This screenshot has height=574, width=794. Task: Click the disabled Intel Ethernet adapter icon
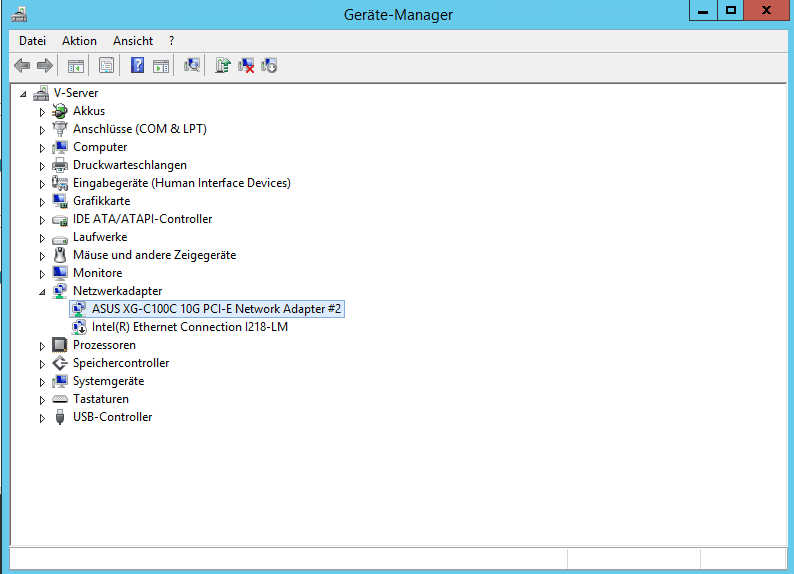[79, 327]
